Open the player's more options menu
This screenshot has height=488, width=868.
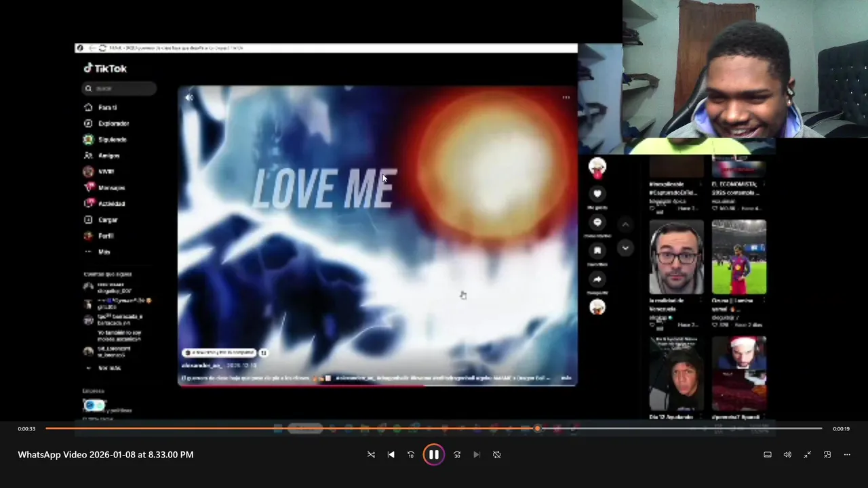847,455
